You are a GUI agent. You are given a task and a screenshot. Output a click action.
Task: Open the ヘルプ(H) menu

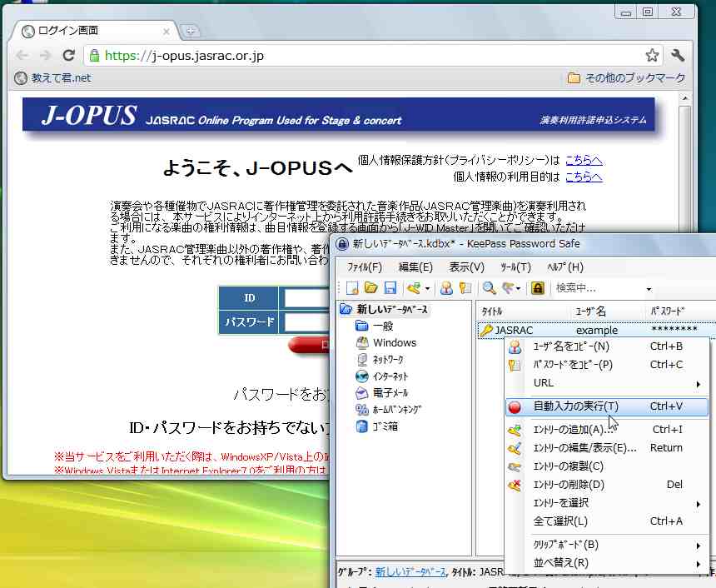tap(565, 267)
